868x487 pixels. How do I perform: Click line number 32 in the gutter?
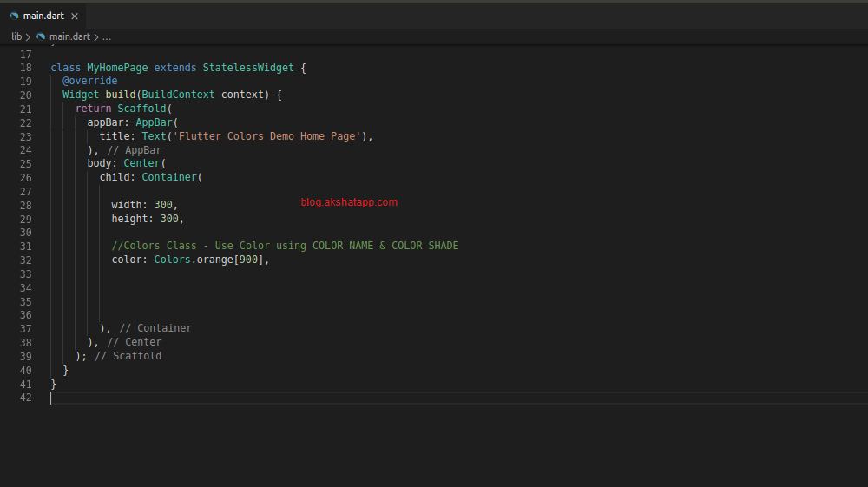point(25,260)
